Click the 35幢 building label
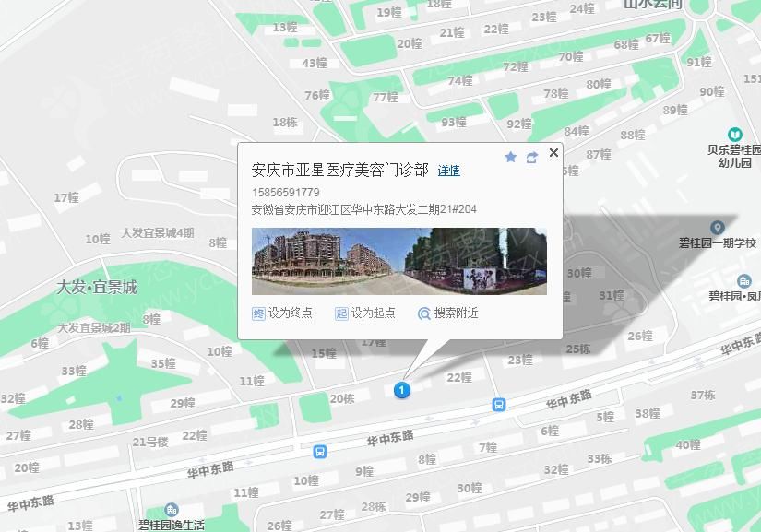The height and width of the screenshot is (532, 761). click(x=163, y=363)
